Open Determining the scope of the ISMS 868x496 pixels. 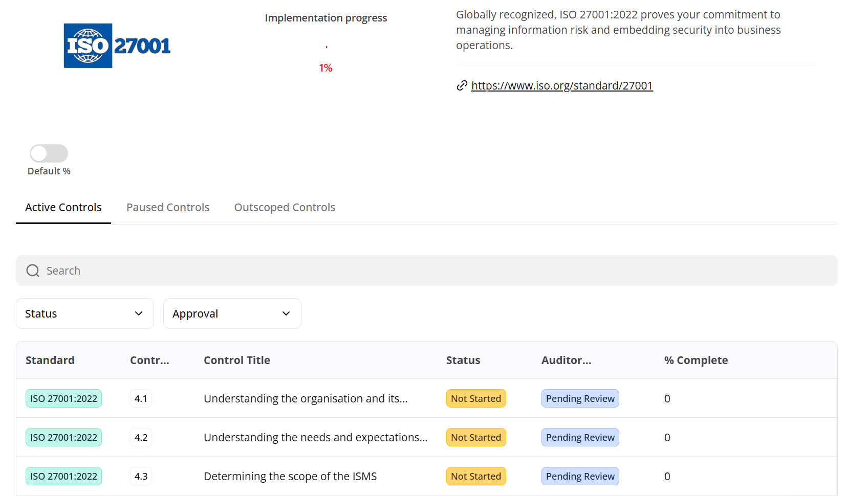click(x=290, y=477)
